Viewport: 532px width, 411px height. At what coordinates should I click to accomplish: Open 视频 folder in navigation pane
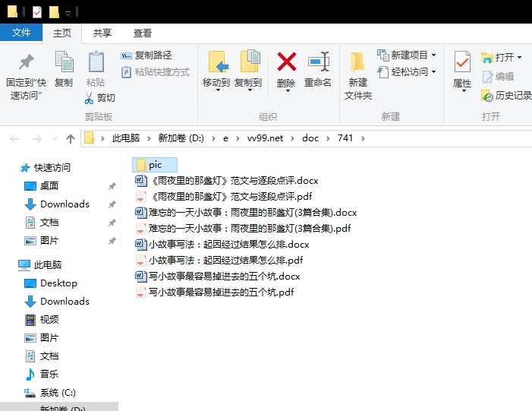42,320
